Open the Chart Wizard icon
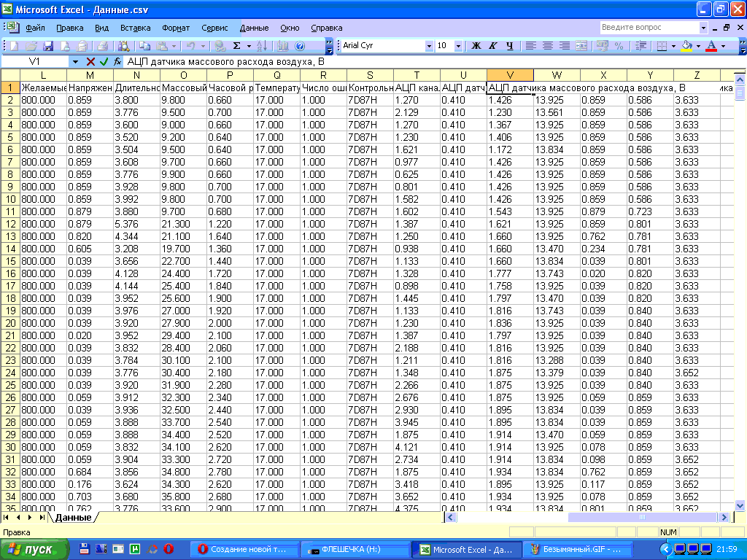Image resolution: width=747 pixels, height=560 pixels. 283,46
